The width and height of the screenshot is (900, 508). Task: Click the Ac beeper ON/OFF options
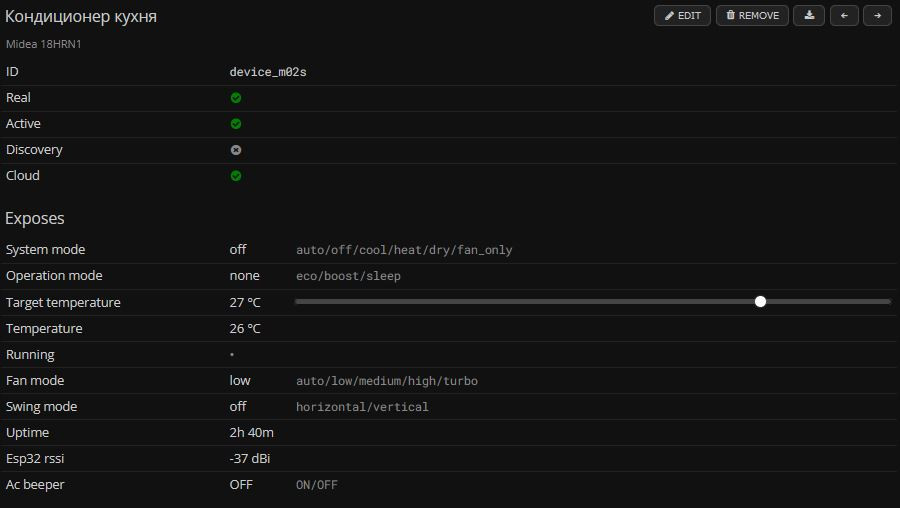317,485
